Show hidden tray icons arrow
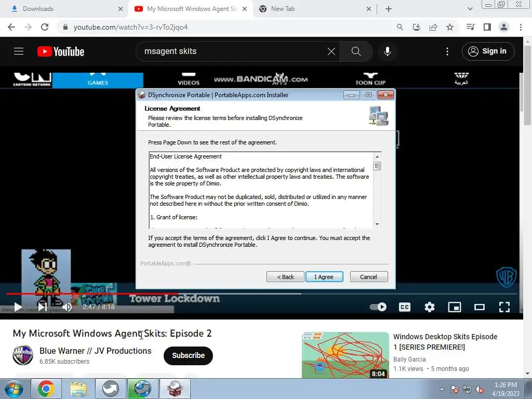The width and height of the screenshot is (532, 399). [x=442, y=389]
